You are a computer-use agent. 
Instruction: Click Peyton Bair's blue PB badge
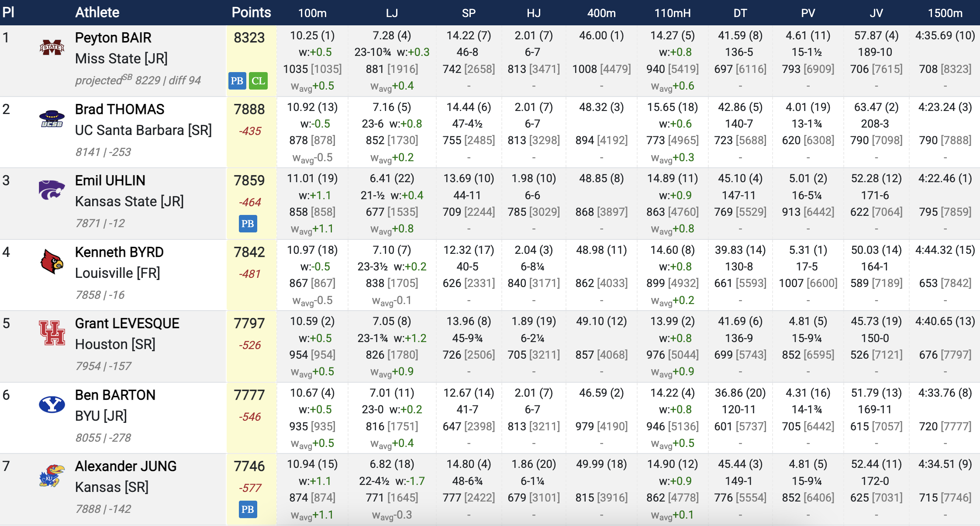click(237, 81)
